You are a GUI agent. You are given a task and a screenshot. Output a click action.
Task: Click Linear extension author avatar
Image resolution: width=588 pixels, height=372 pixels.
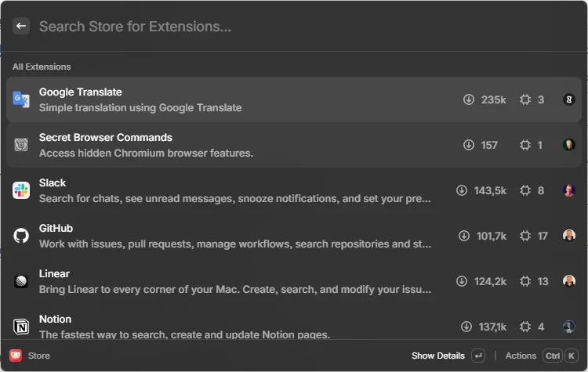[x=569, y=281]
